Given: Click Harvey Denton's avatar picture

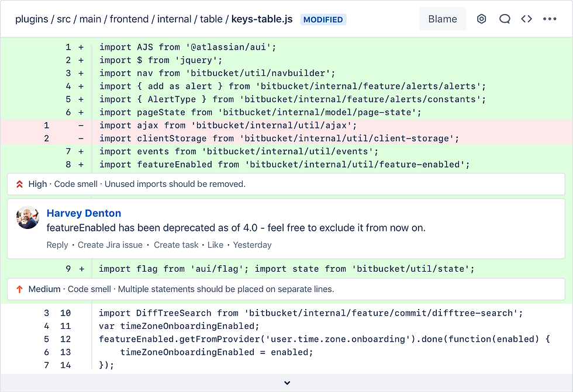Looking at the screenshot, I should [27, 217].
